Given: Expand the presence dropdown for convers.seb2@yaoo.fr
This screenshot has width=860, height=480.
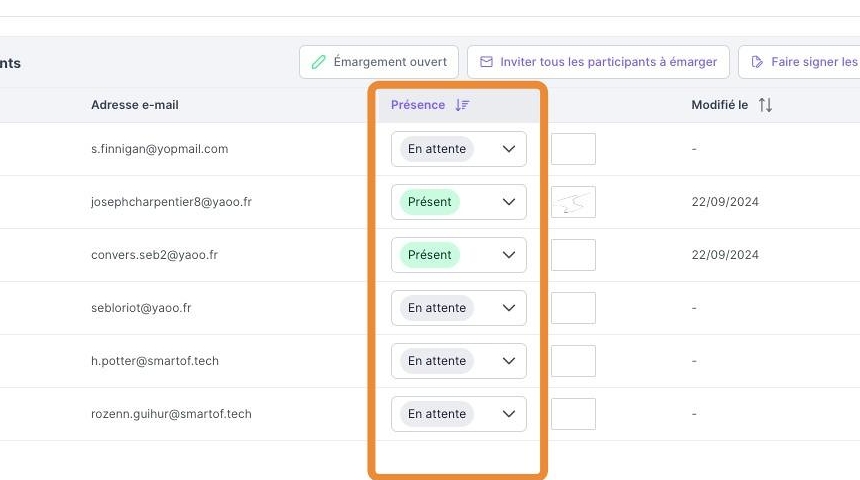Looking at the screenshot, I should click(509, 255).
